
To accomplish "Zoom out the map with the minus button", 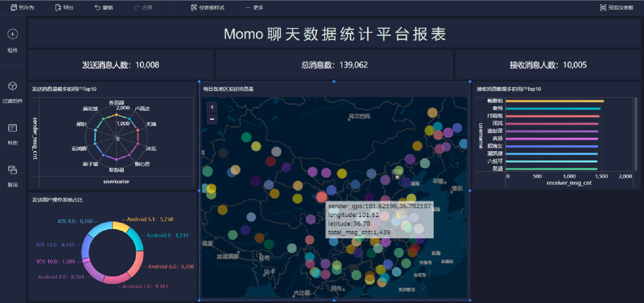I will (212, 119).
